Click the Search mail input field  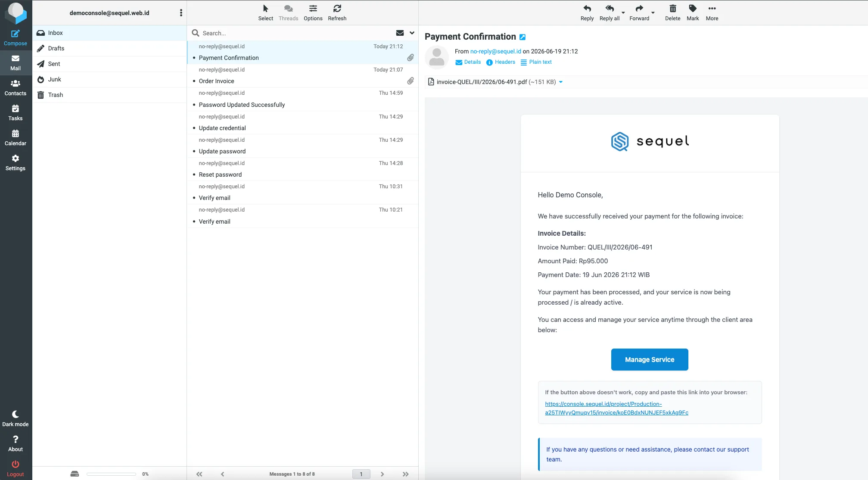(x=296, y=33)
